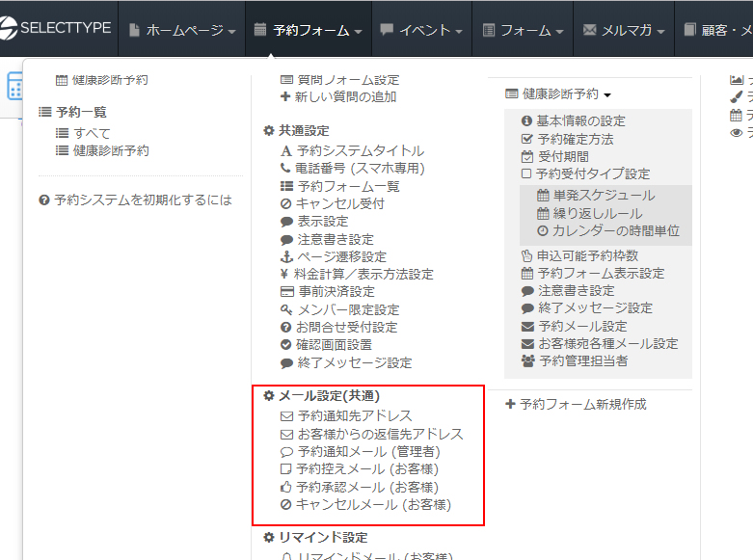Screen dimensions: 753x560
Task: Click the check-circle icon for 確認画面設置
Action: click(285, 345)
